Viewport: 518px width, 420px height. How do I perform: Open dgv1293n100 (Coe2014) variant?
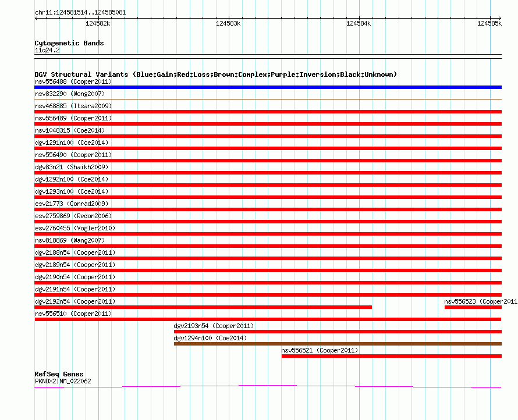[72, 191]
